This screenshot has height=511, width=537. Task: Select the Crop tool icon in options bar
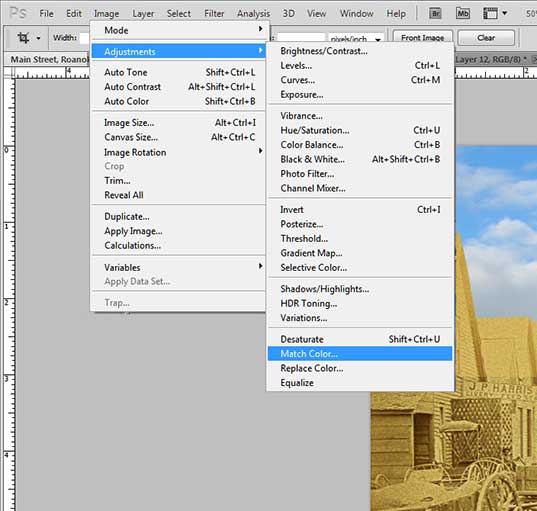23,38
